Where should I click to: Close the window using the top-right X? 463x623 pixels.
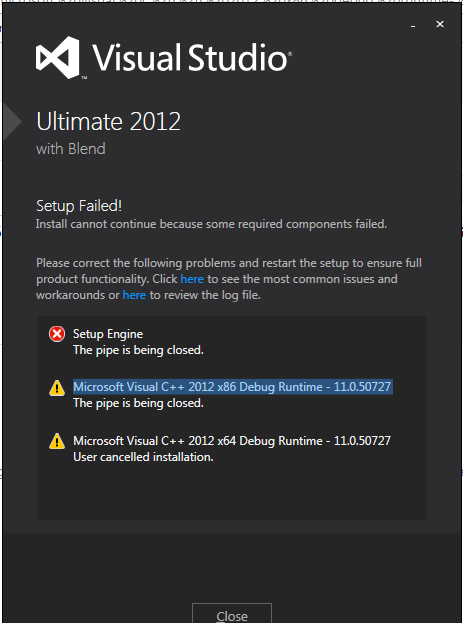440,24
